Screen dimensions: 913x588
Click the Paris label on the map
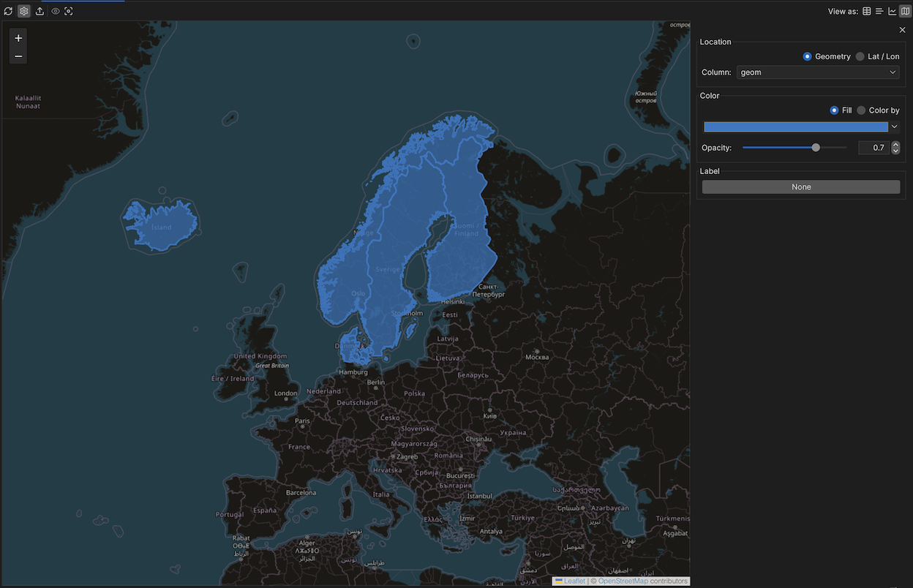pos(302,421)
